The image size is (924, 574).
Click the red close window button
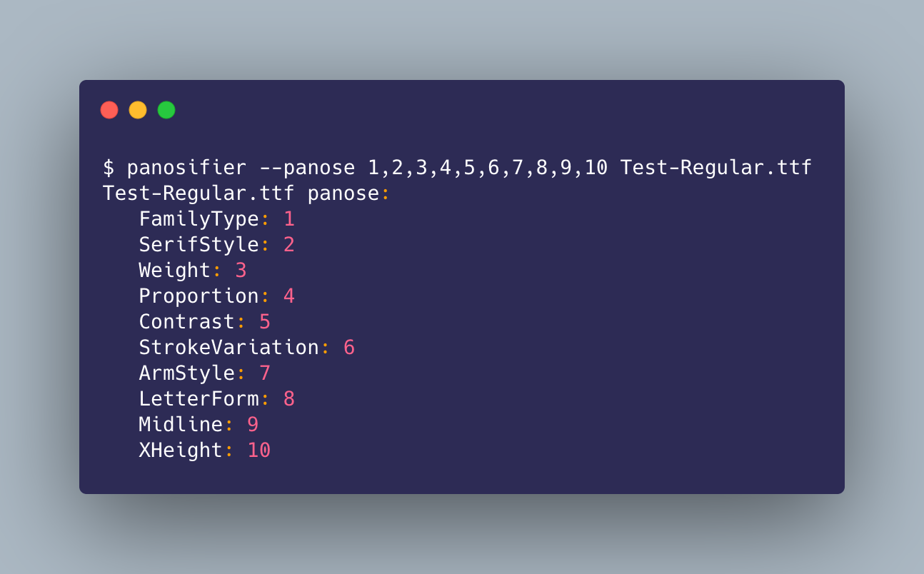[x=109, y=110]
